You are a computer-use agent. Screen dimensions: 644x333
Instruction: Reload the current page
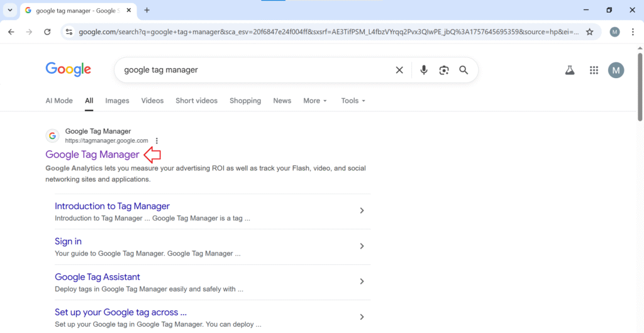[x=47, y=32]
